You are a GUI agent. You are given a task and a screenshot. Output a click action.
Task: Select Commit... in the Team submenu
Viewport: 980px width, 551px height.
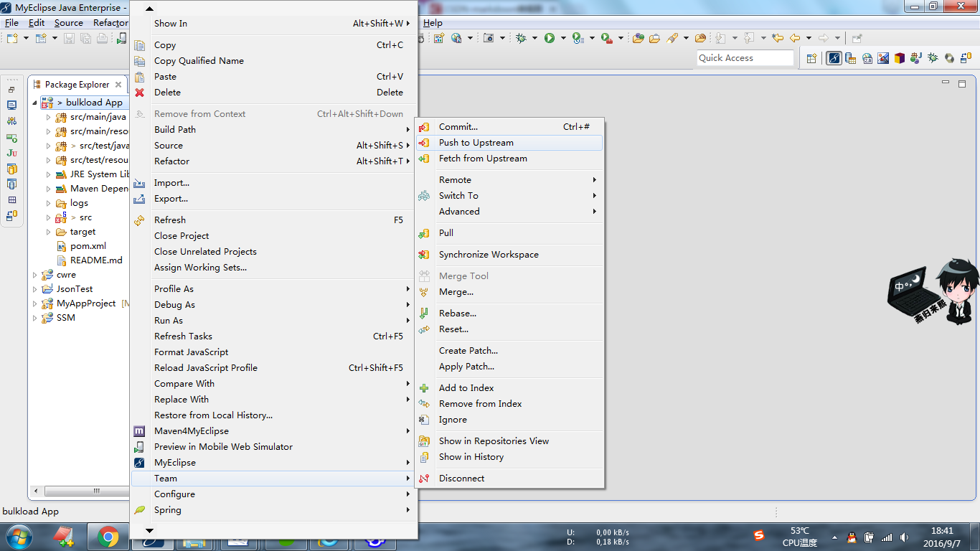[x=509, y=127]
